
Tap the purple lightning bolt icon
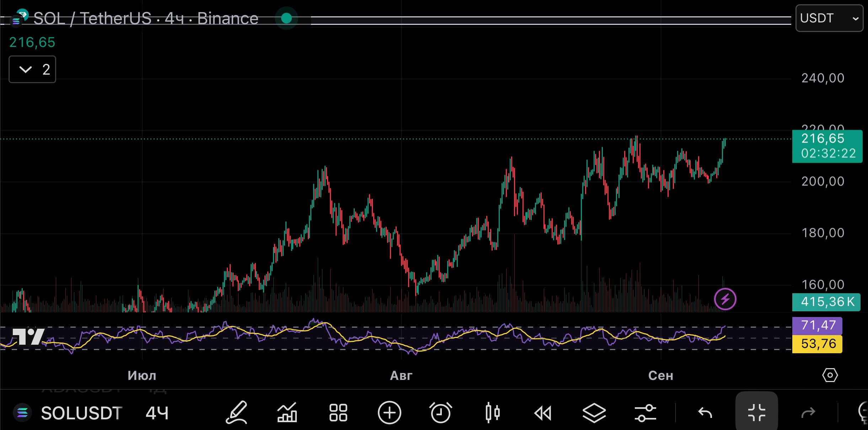click(725, 299)
